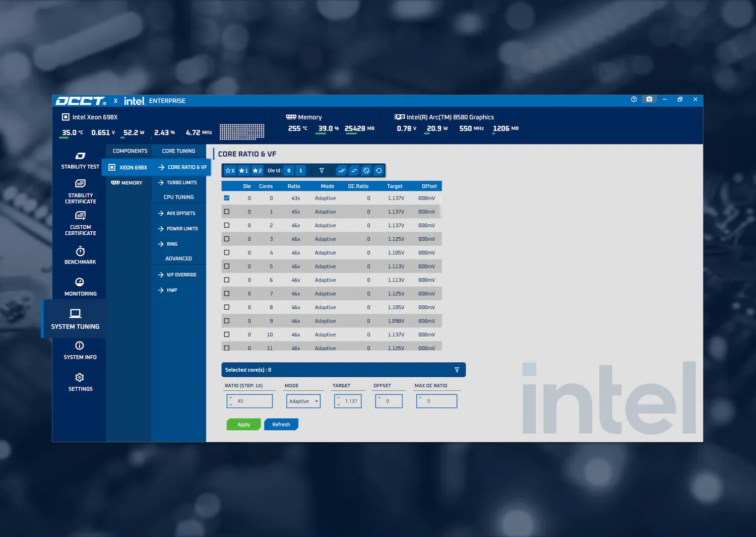Go to the Benchmark section
The height and width of the screenshot is (537, 756).
(80, 255)
